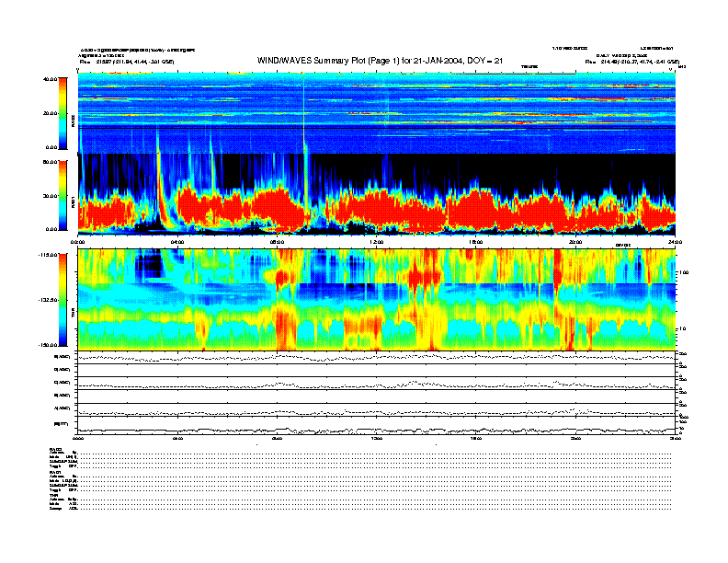
Task: Click the 12:00 label under RAD1 panel
Action: tap(376, 241)
